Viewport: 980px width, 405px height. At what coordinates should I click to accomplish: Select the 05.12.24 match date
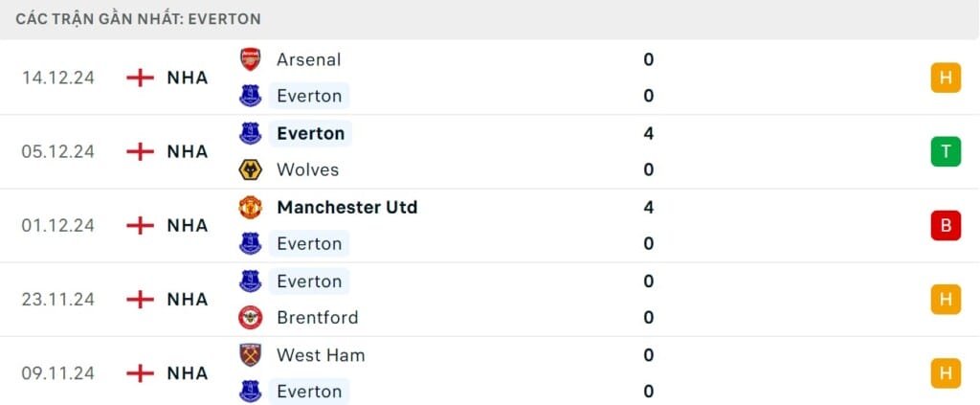click(58, 151)
